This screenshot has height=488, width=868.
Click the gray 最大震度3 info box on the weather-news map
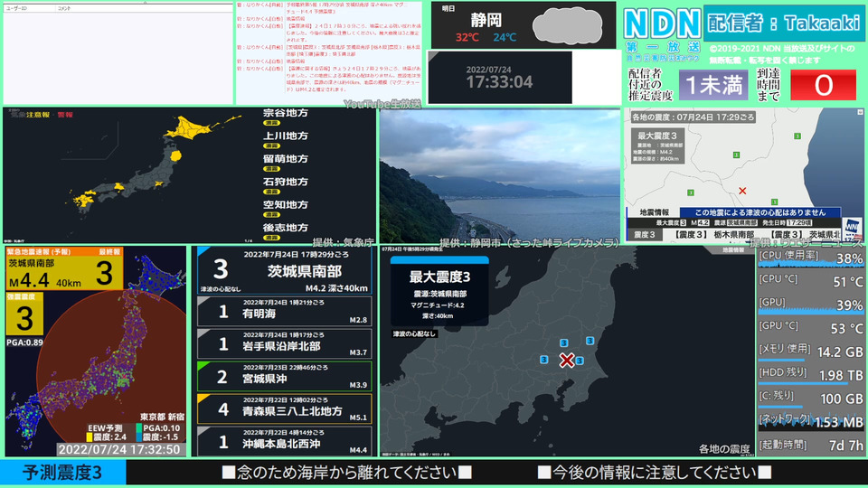coord(657,146)
